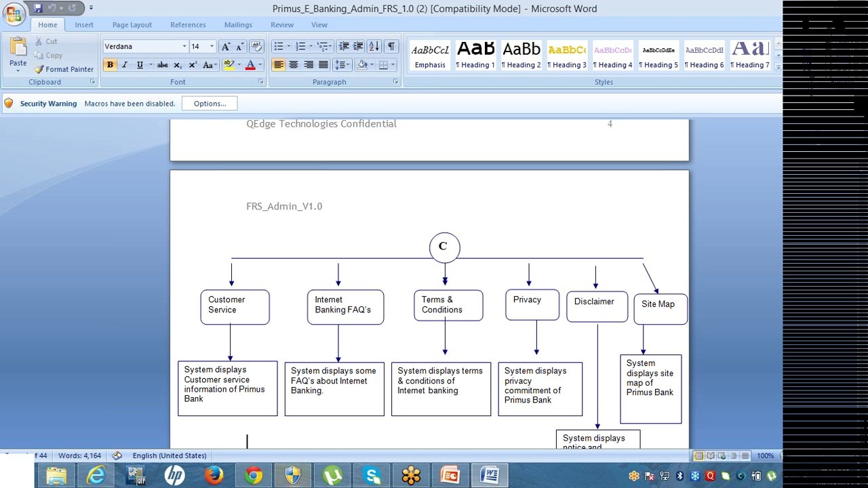Switch to Web Layout view
This screenshot has width=868, height=488.
point(722,455)
